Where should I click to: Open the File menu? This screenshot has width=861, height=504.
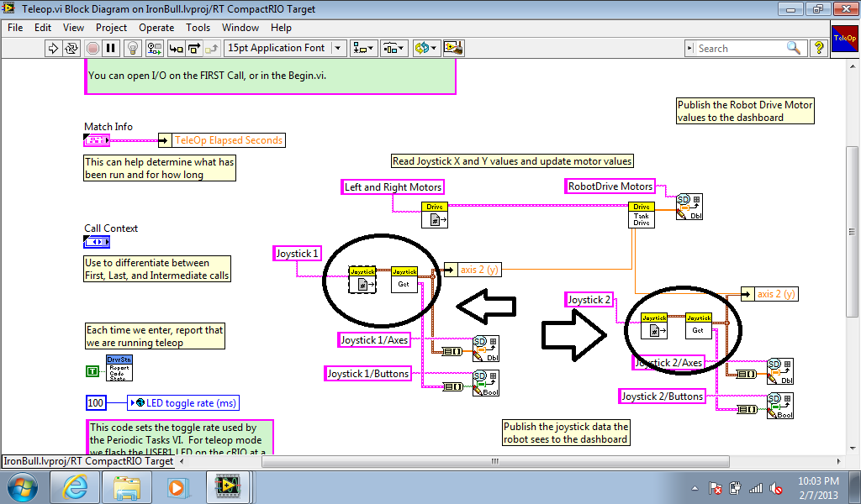click(x=15, y=28)
